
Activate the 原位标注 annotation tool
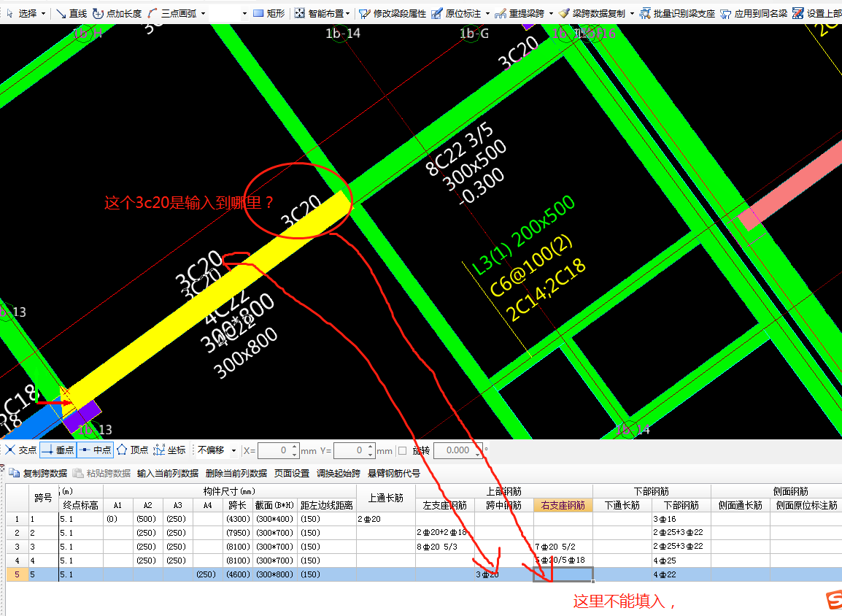457,13
